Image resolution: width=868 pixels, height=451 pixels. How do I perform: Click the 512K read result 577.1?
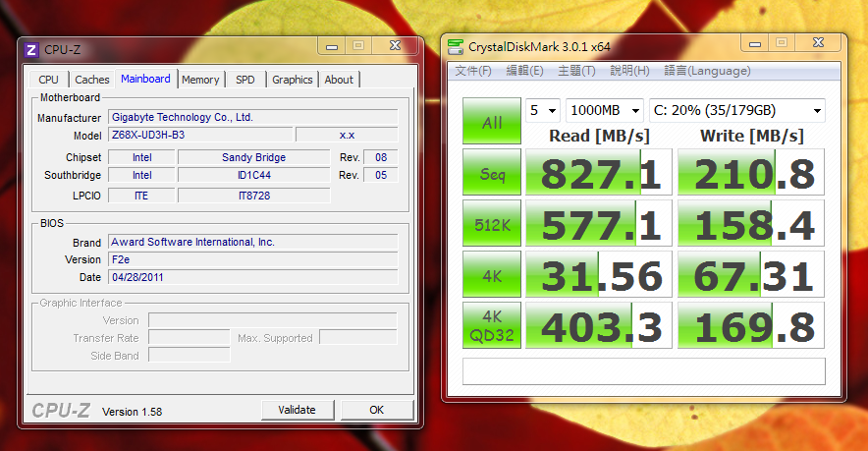[x=598, y=223]
